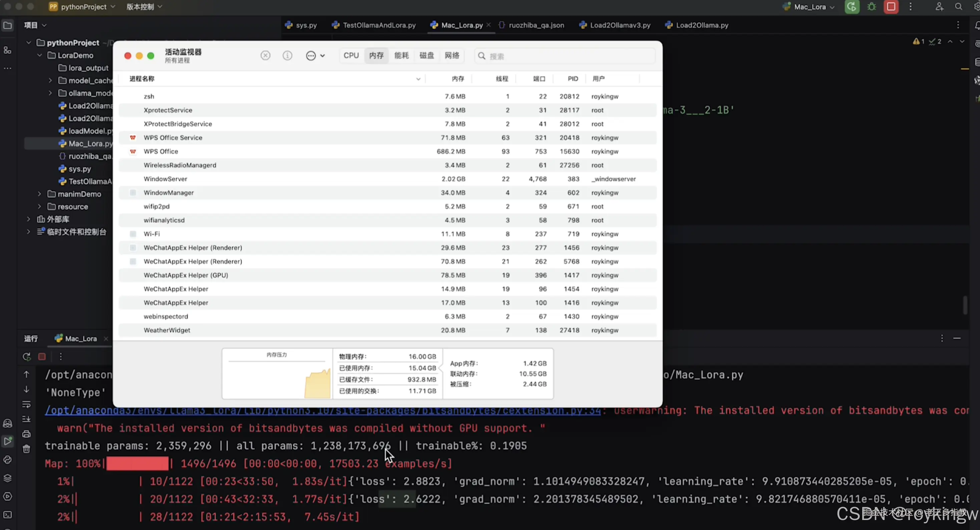Select the 磁盘 tab in Activity Monitor
The height and width of the screenshot is (530, 980).
coord(427,56)
